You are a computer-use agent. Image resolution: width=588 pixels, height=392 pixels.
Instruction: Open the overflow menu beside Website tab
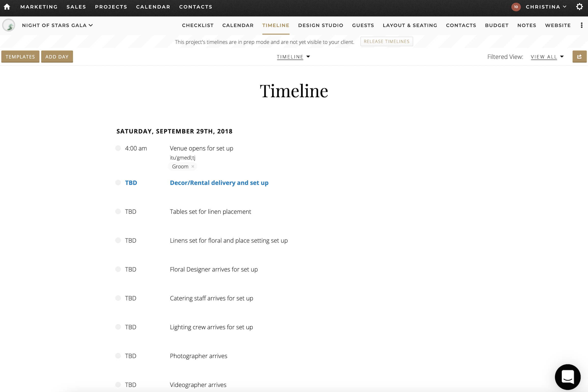(x=582, y=25)
